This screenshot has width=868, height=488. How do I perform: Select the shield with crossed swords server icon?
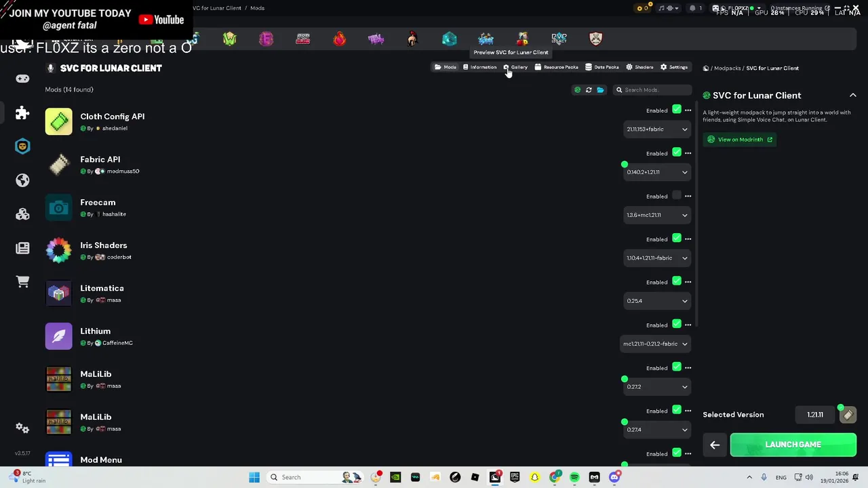pos(595,39)
